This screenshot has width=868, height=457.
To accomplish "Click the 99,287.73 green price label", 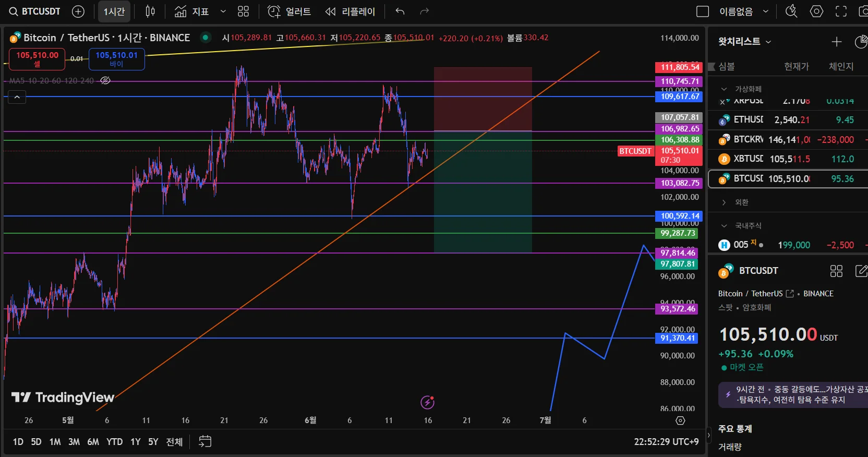I will point(677,233).
